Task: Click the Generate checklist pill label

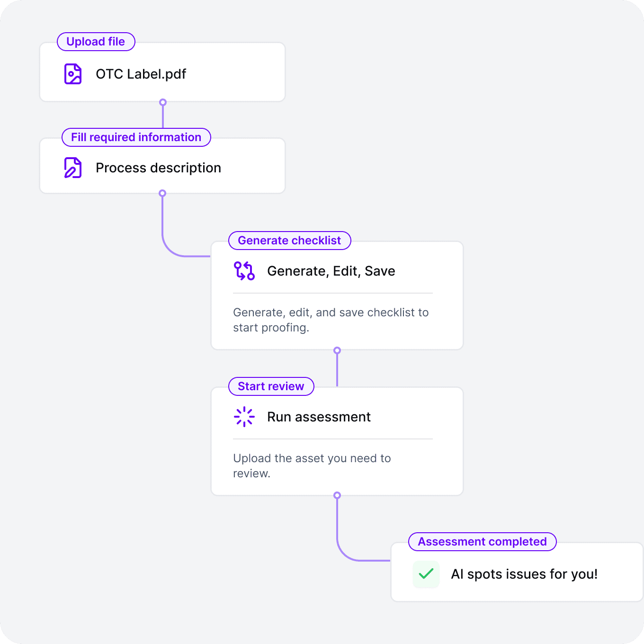Action: [290, 241]
